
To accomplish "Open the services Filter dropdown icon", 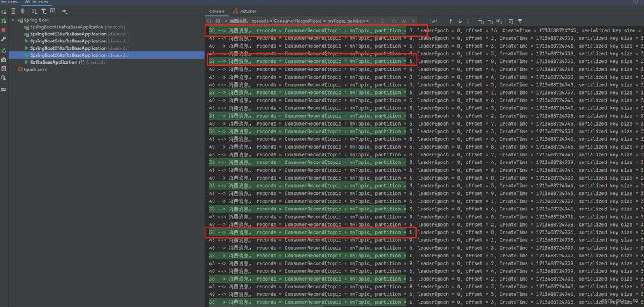I will [x=44, y=12].
